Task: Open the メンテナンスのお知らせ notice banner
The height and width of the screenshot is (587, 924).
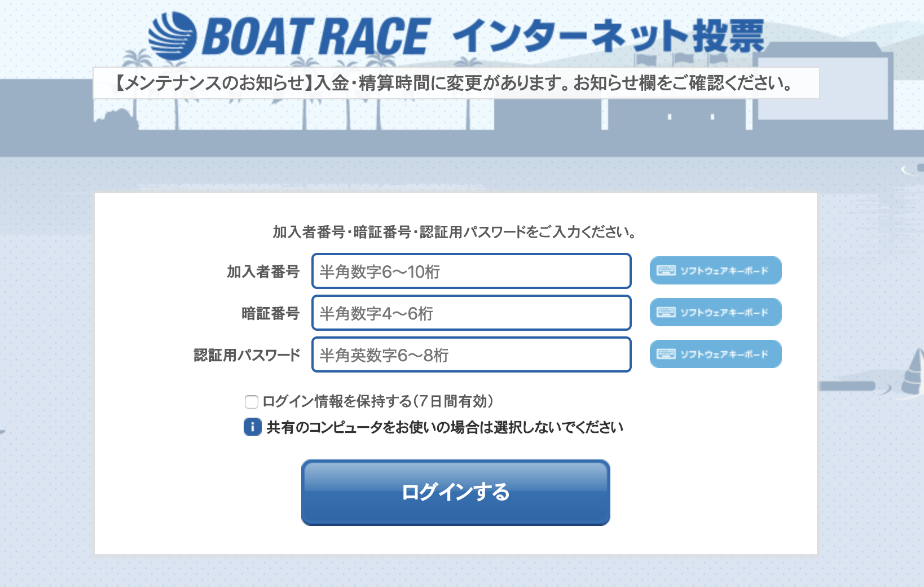Action: (x=456, y=84)
